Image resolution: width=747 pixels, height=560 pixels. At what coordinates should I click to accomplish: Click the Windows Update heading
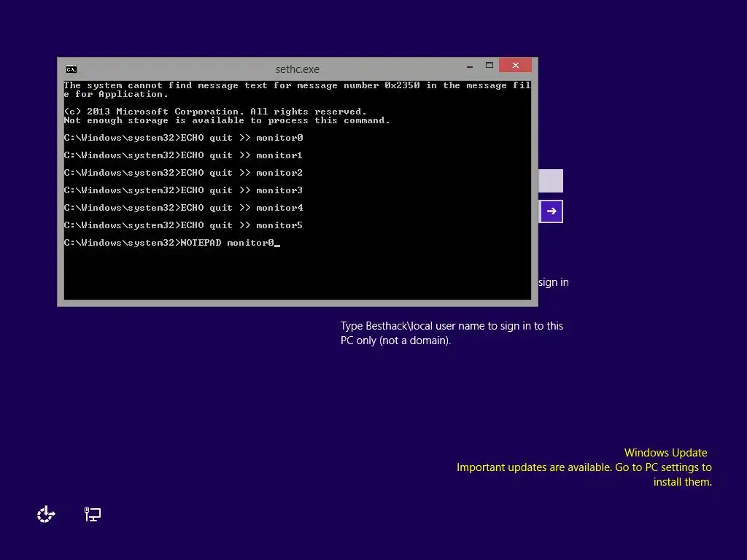(x=665, y=453)
